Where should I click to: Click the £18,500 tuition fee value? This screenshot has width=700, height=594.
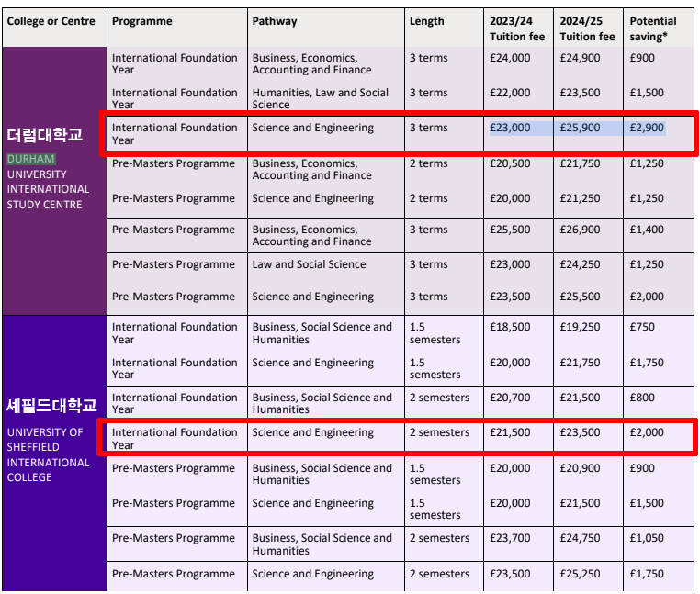pos(510,327)
